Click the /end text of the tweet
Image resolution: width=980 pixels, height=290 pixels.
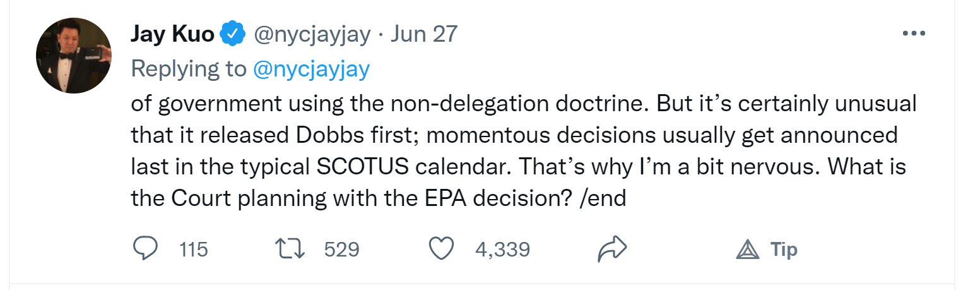pyautogui.click(x=603, y=199)
